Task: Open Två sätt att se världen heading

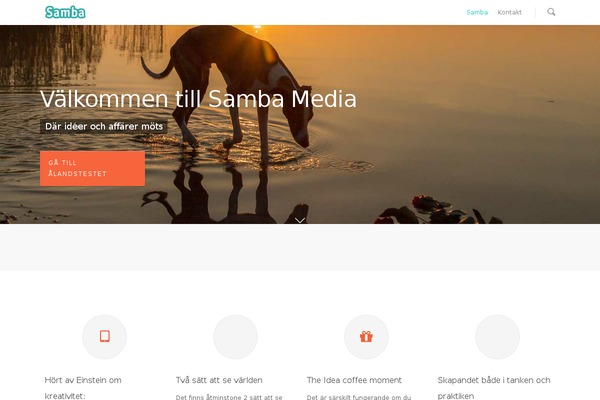Action: click(219, 380)
